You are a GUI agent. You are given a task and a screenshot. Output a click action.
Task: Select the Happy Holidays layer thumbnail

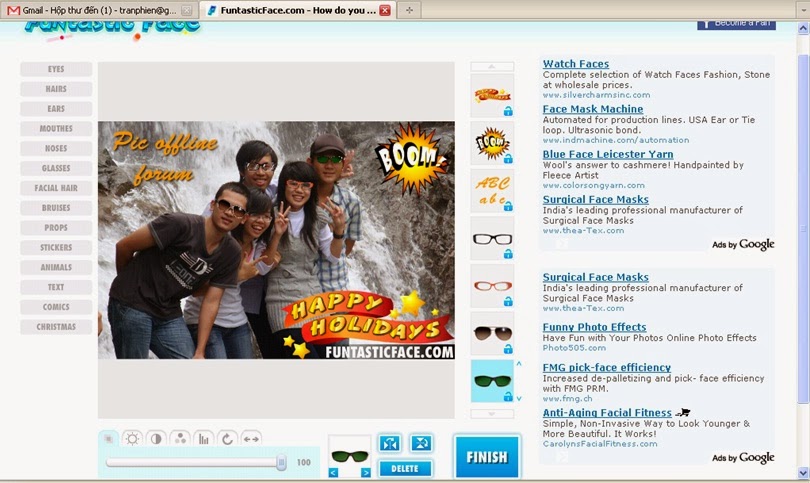pos(492,96)
